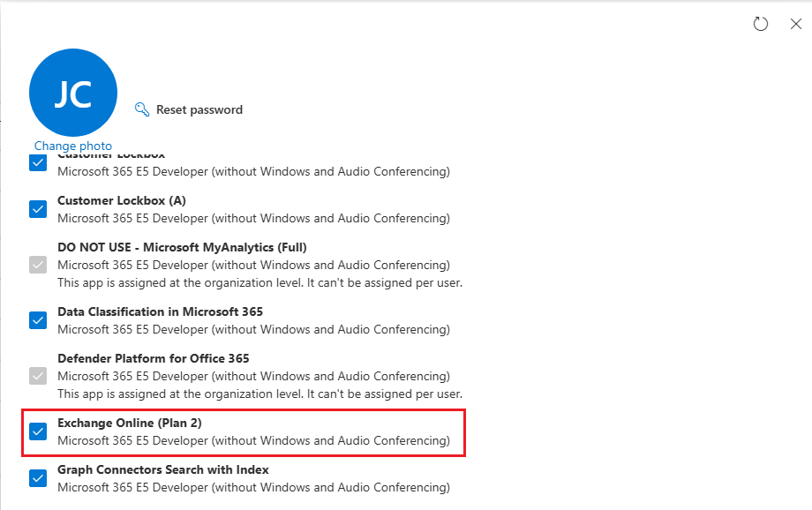Select the Graph Connectors Search with Index label
This screenshot has height=510, width=812.
pos(163,469)
